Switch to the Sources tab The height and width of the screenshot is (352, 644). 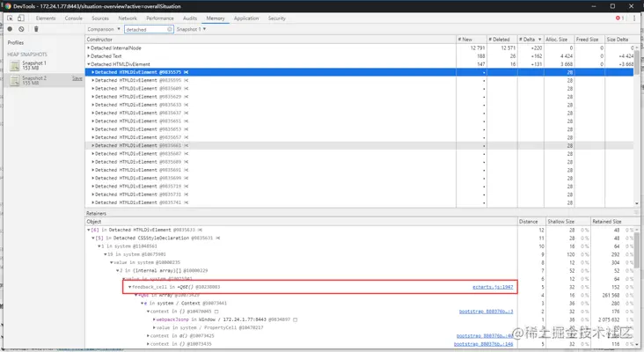pos(100,18)
